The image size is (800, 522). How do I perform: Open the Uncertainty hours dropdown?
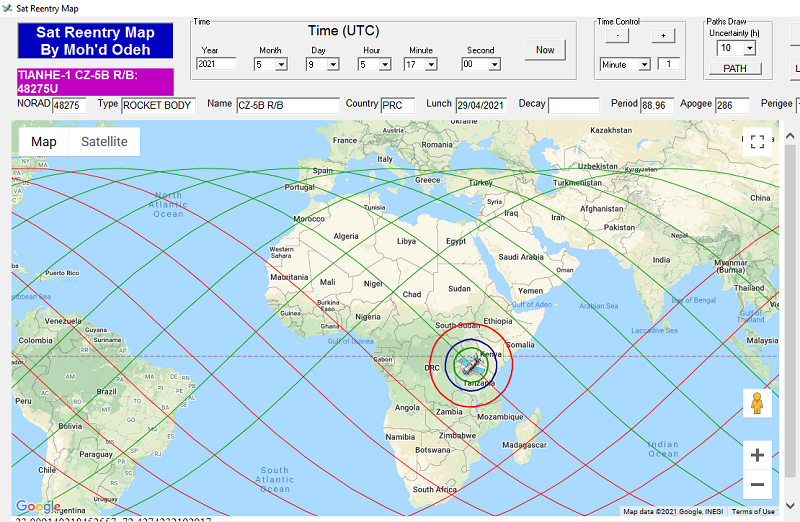click(749, 48)
